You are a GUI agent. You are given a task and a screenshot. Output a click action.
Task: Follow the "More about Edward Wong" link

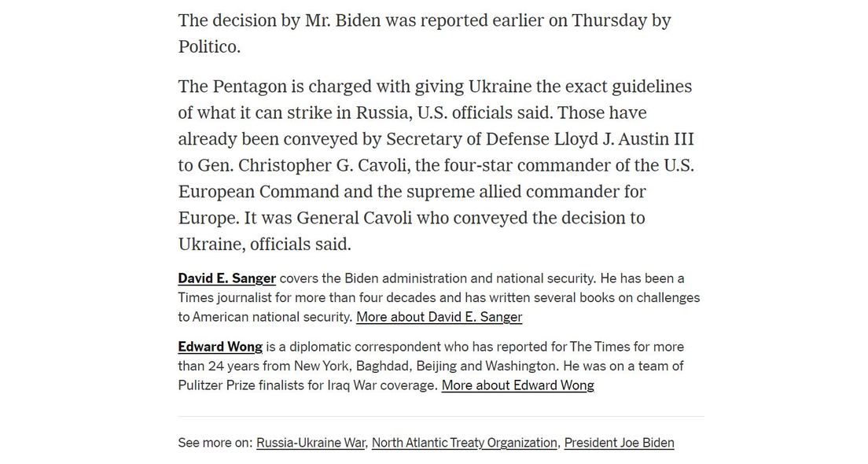pos(517,385)
